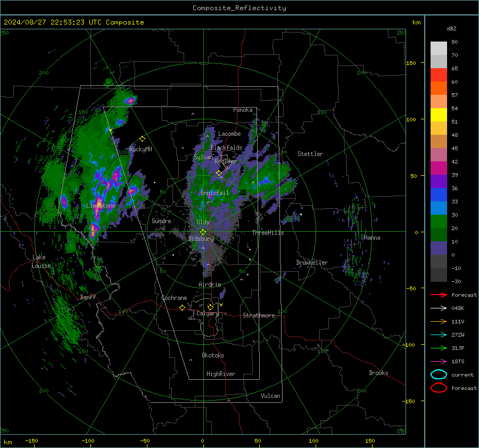This screenshot has width=479, height=448.
Task: Click the white plus marker west of Hanna
Action: point(301,214)
